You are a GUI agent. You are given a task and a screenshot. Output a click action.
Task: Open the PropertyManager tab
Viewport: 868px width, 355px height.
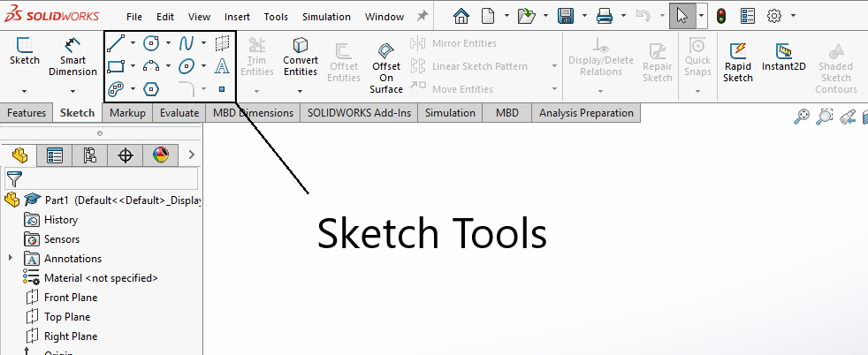tap(55, 155)
